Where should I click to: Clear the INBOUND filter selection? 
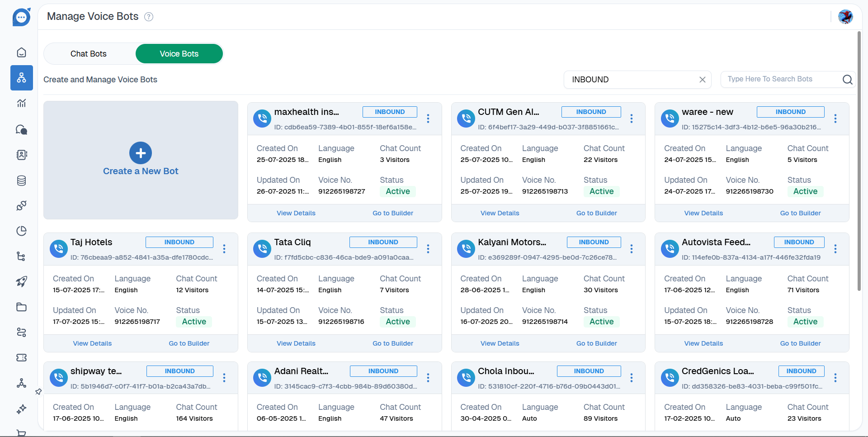tap(702, 80)
